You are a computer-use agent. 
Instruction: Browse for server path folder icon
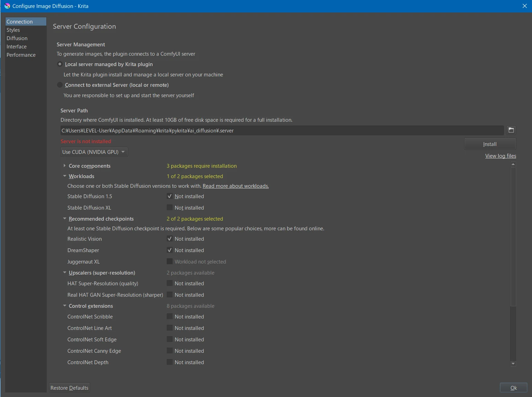(511, 130)
